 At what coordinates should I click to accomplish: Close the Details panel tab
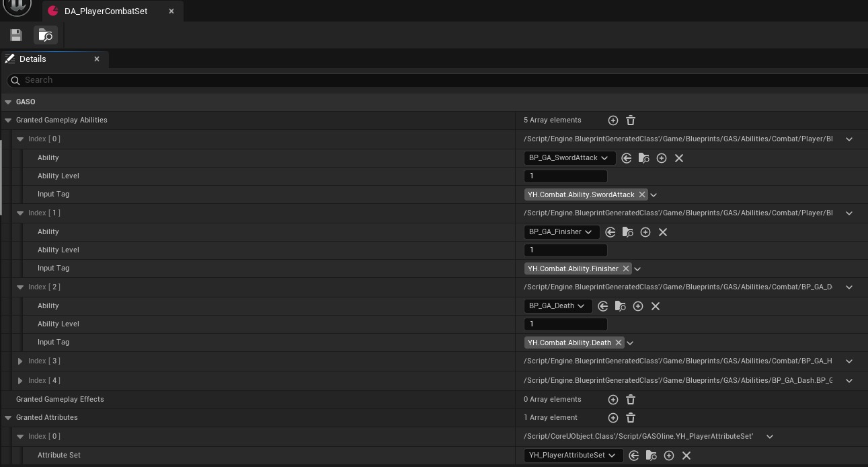click(x=97, y=59)
